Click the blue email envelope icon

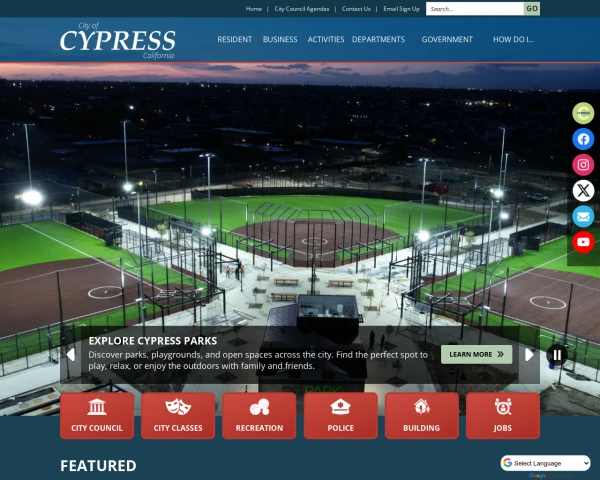coord(583,216)
